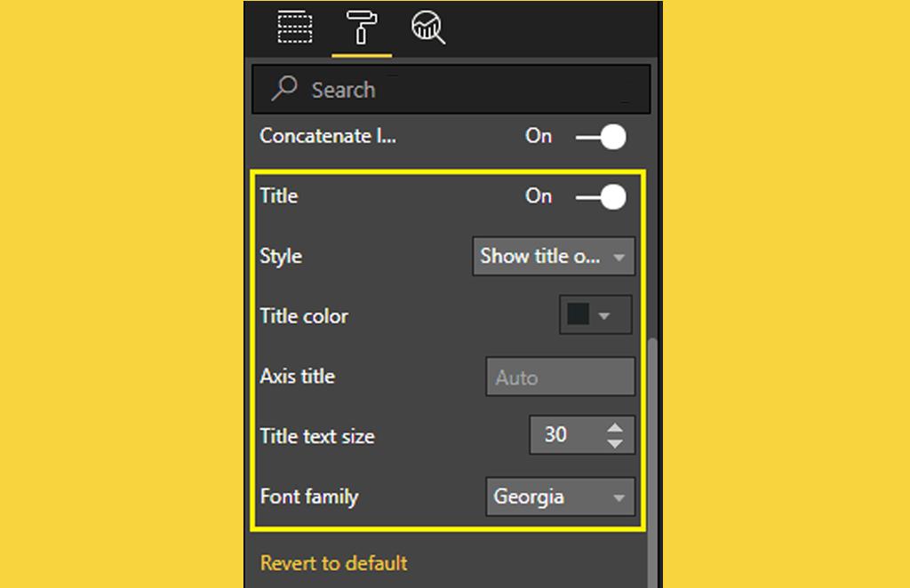
Task: Toggle the Concatenate labels switch off
Action: (x=601, y=138)
